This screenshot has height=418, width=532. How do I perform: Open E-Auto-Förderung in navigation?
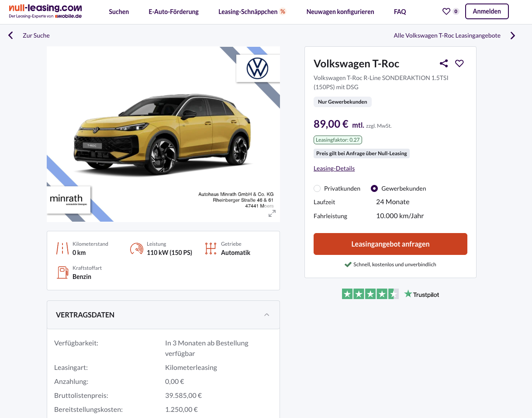point(174,12)
